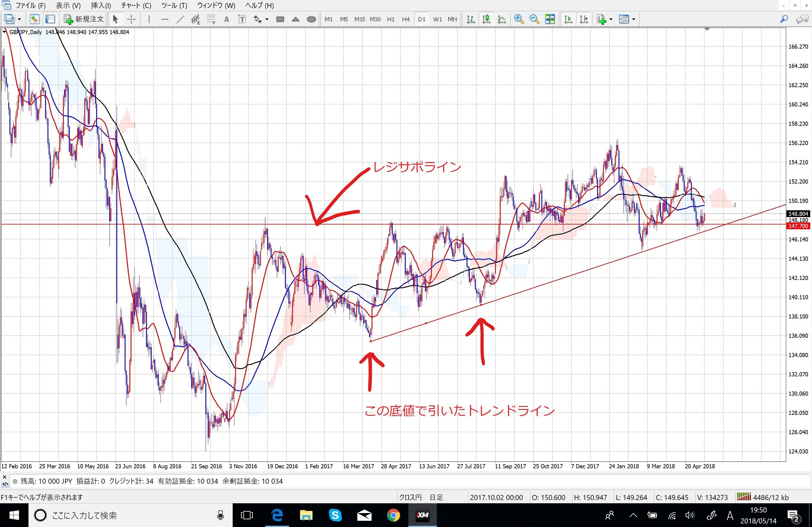
Task: Open the チャート (C) menu
Action: coord(136,5)
